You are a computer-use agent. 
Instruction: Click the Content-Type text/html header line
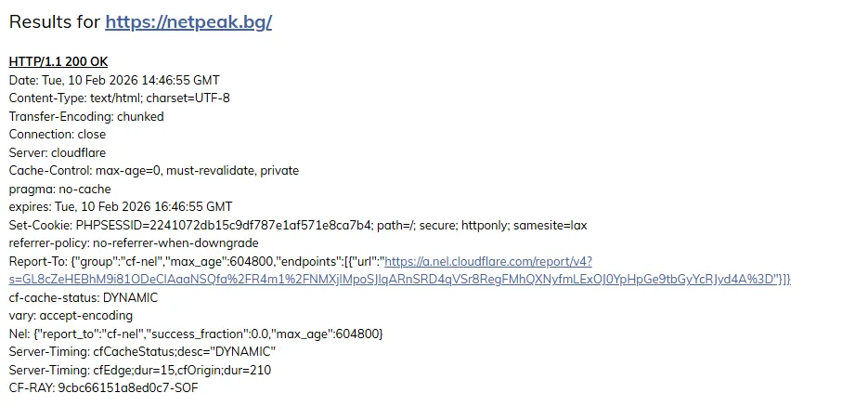[119, 98]
